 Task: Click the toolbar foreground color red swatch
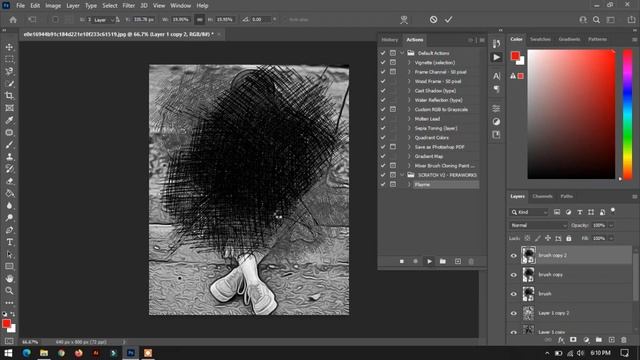click(6, 324)
